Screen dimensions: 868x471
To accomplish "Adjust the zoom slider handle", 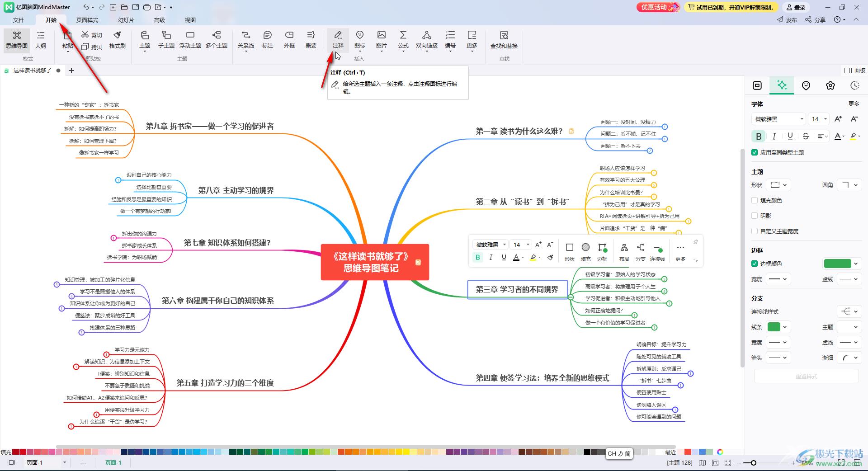I will tap(753, 462).
